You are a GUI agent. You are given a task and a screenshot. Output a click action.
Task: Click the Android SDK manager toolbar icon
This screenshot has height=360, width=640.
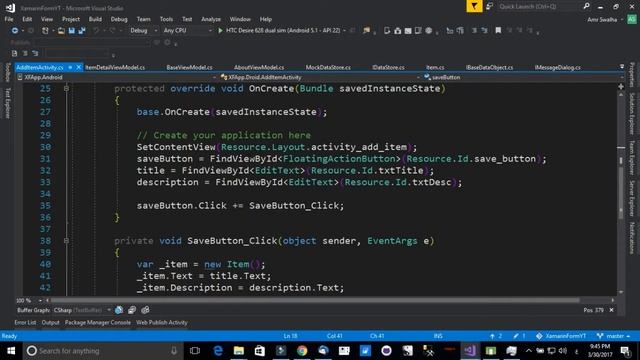coord(397,31)
